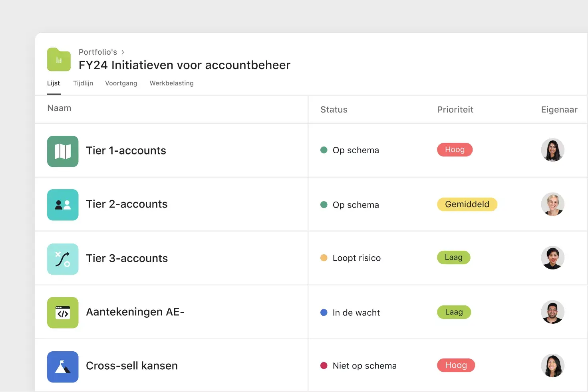Screen dimensions: 588x392
Task: Click the Tier 1-accounts map icon
Action: point(63,151)
